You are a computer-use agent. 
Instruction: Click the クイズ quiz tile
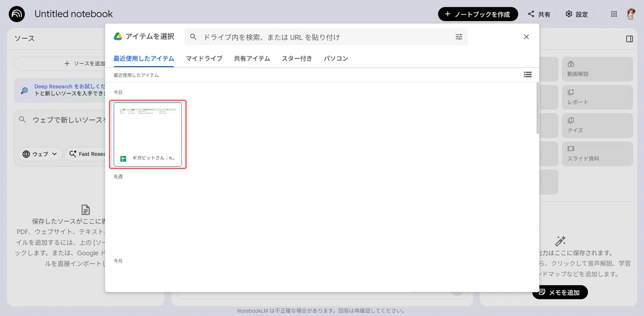[597, 125]
